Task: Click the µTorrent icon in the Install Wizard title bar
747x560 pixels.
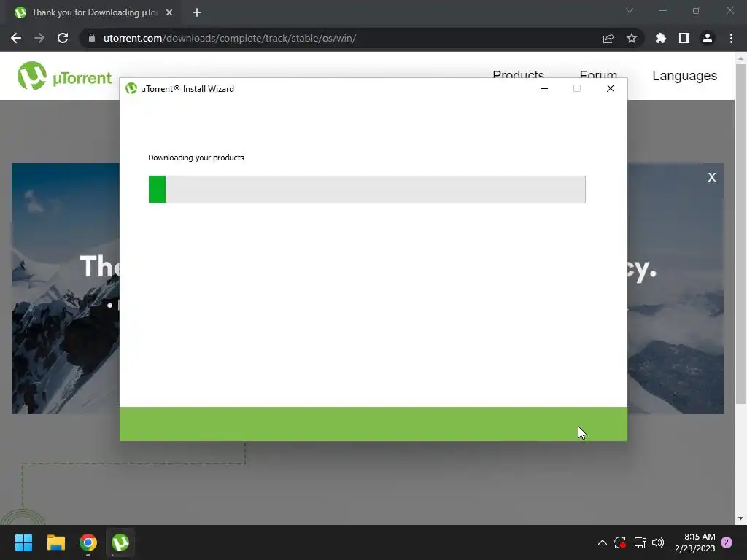Action: 131,88
